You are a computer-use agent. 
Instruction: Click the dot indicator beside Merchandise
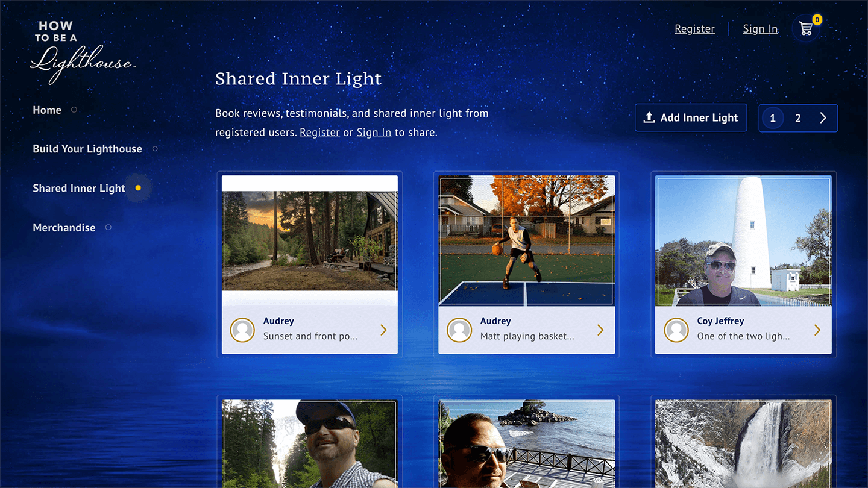tap(108, 228)
